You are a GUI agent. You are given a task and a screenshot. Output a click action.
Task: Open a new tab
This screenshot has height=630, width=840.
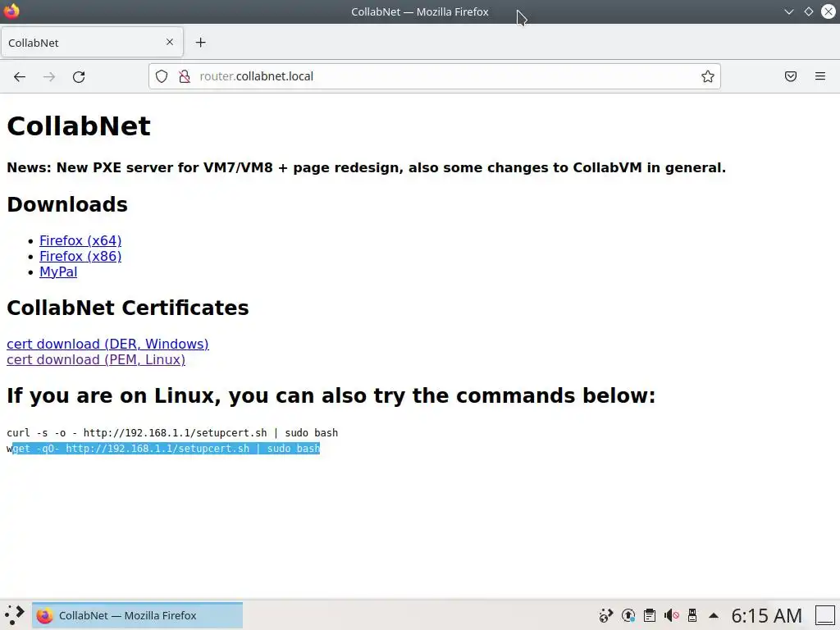coord(200,43)
